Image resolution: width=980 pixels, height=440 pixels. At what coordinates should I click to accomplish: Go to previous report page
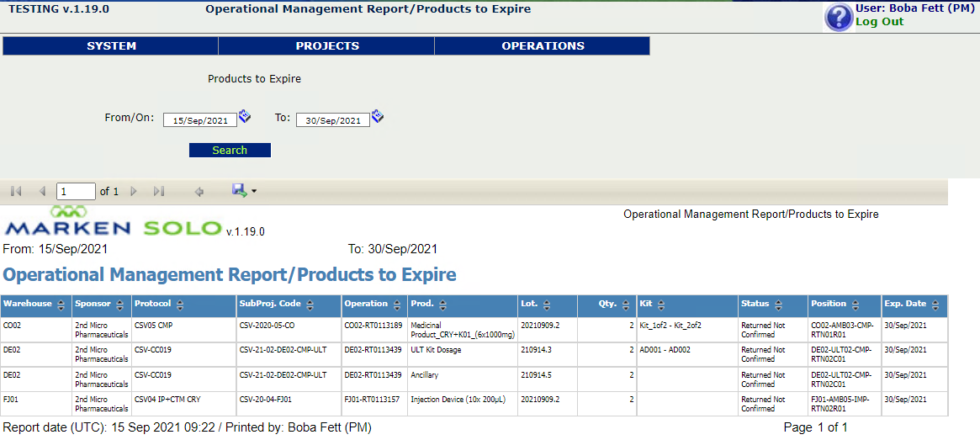point(43,191)
